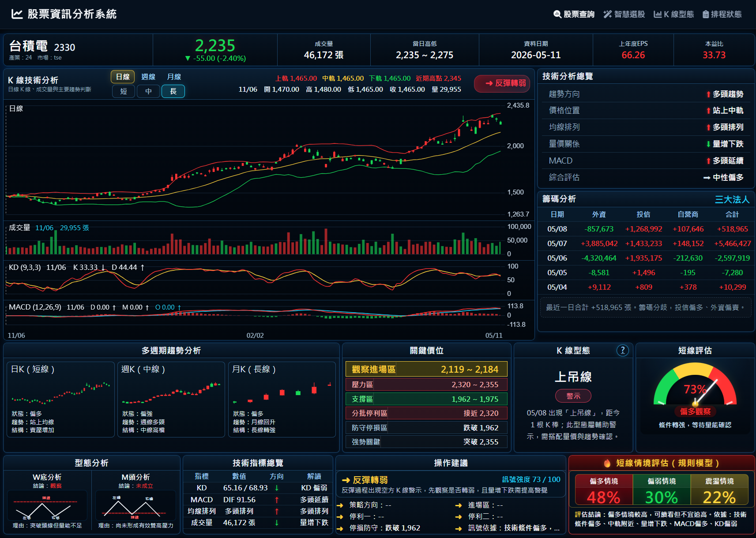The width and height of the screenshot is (756, 538).
Task: Open the 週K ( 中線 ) trend card
Action: [x=171, y=400]
